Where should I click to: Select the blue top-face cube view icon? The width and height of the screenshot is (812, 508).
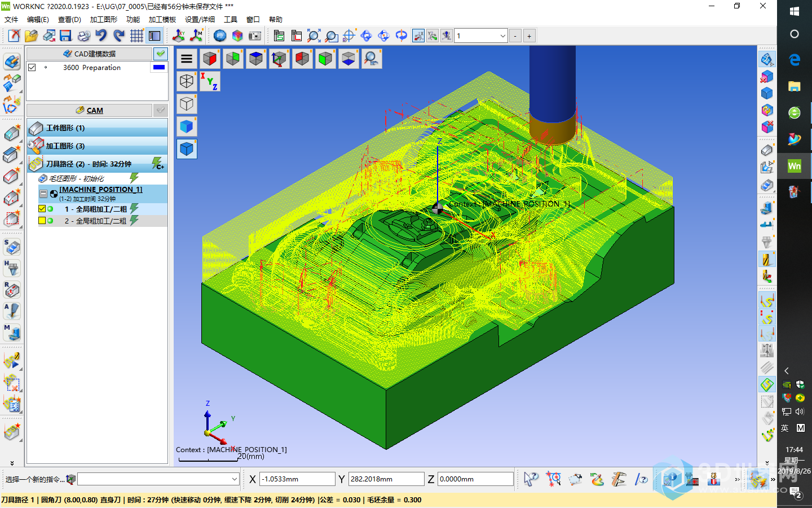point(256,58)
